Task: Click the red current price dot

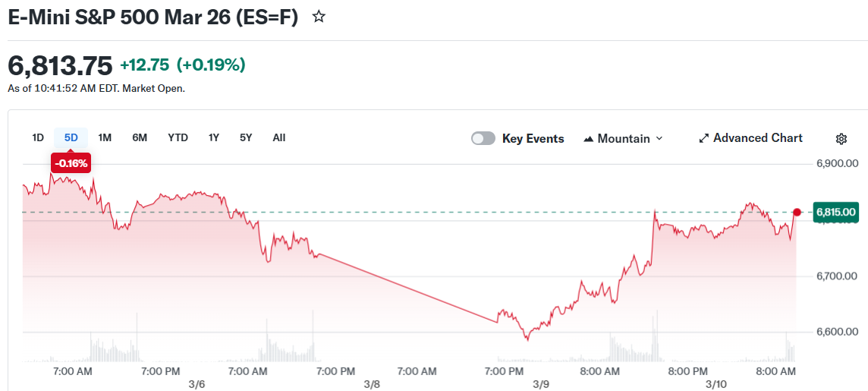Action: [x=797, y=212]
